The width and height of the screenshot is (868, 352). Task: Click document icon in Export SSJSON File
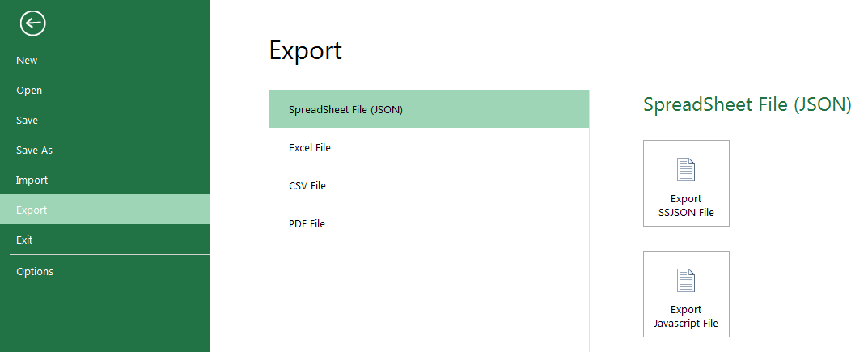pos(686,170)
